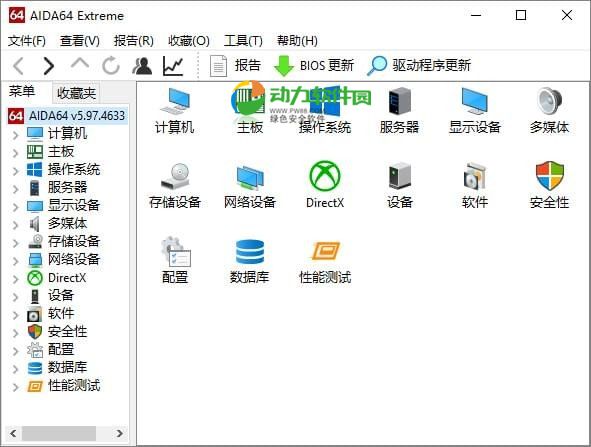Select 数据库 in the tree
This screenshot has width=591, height=447.
[x=67, y=367]
